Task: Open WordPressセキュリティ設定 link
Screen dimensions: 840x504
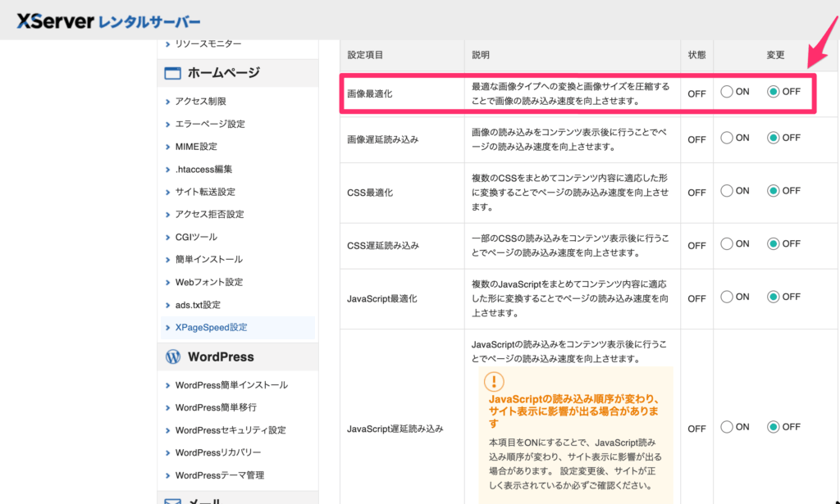Action: pos(231,430)
